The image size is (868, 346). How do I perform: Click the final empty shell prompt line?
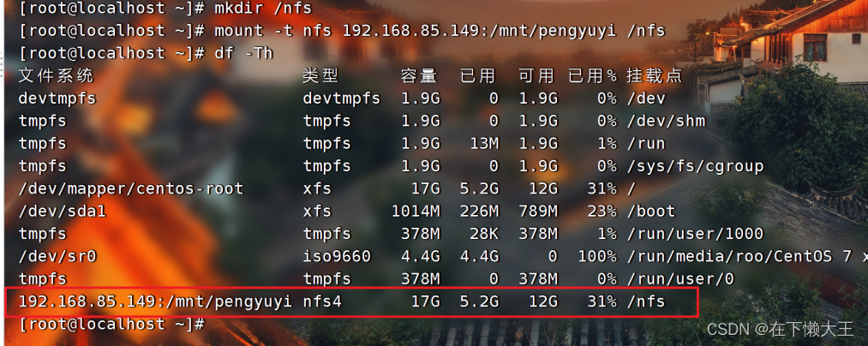tap(112, 324)
